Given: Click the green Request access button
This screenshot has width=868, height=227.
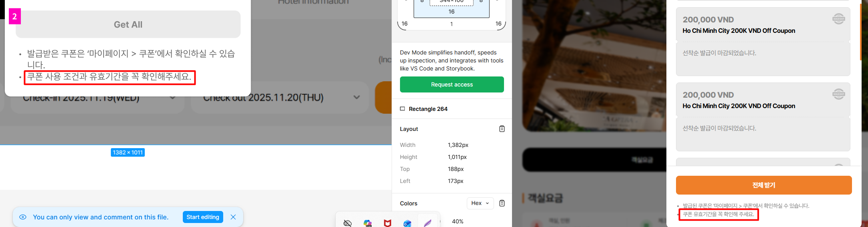Looking at the screenshot, I should (452, 84).
